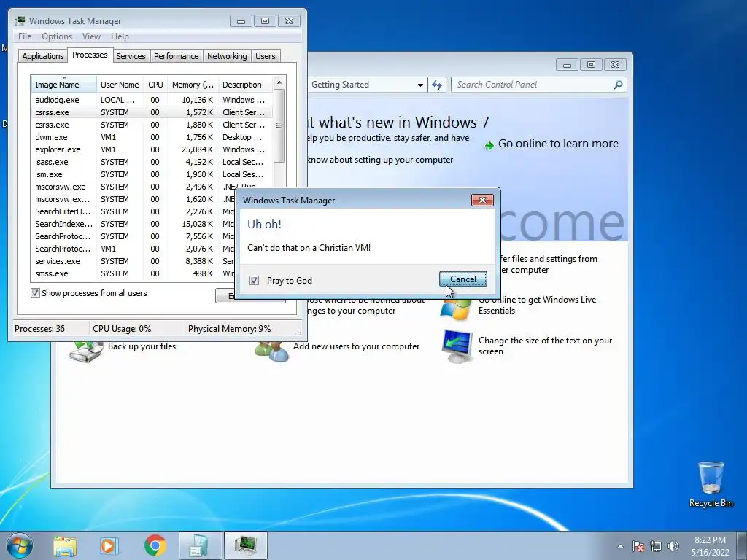Click the Back up your files icon
747x560 pixels.
click(x=86, y=351)
